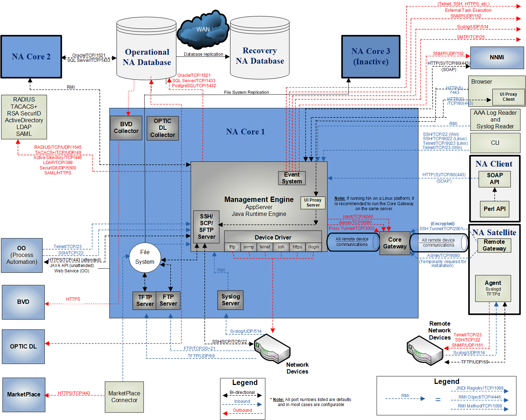The image size is (526, 420).
Task: Expand the NA Client section
Action: click(x=495, y=164)
